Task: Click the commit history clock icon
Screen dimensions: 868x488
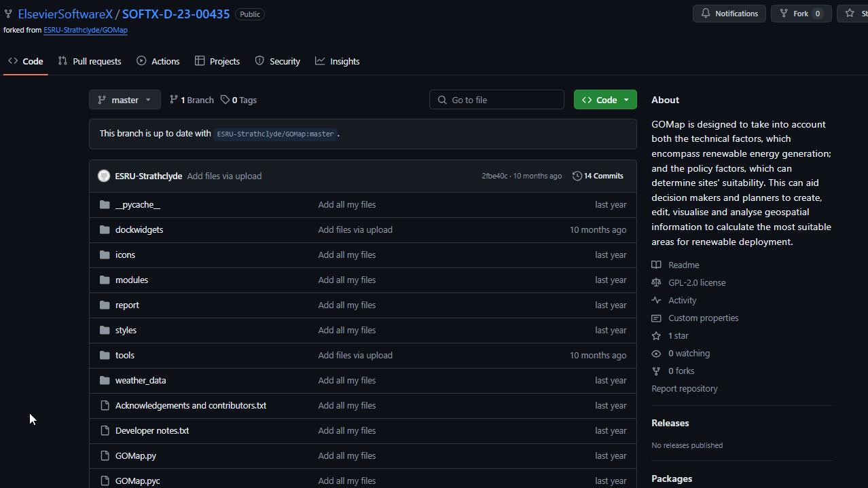Action: tap(577, 176)
